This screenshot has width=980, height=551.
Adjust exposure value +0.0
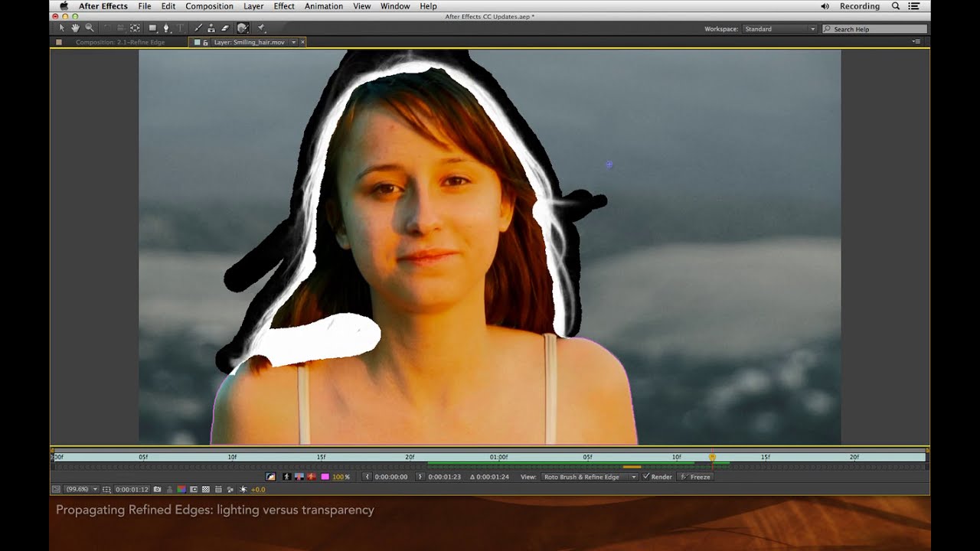click(x=258, y=490)
